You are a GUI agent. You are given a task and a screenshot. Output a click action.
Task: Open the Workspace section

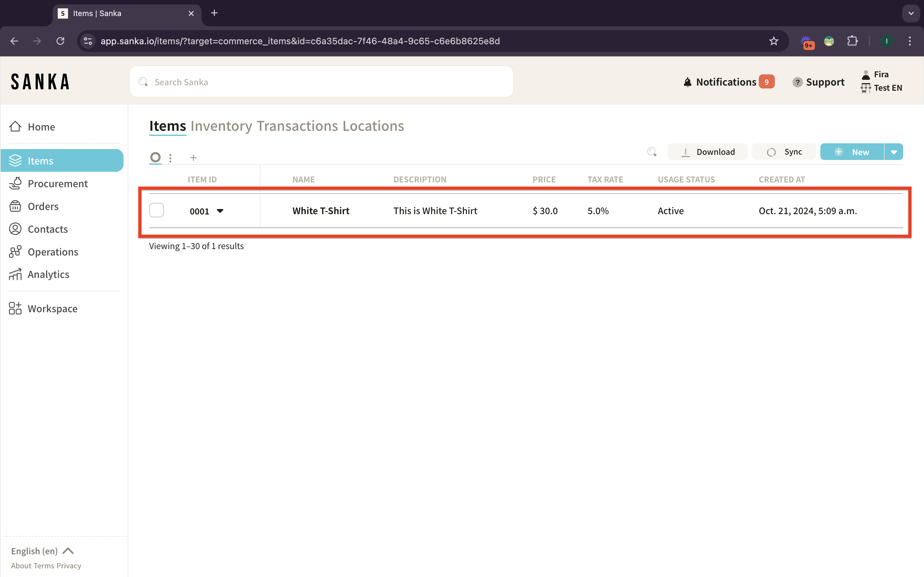[52, 308]
